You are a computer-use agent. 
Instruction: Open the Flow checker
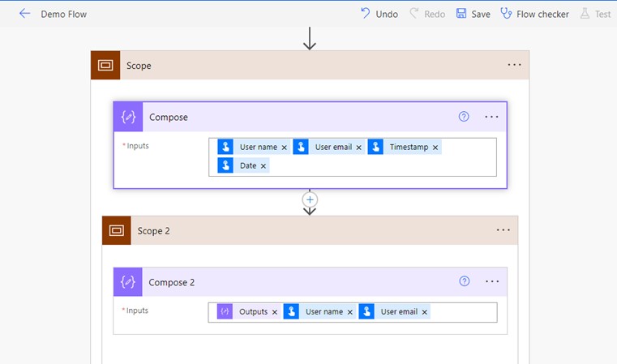[535, 14]
